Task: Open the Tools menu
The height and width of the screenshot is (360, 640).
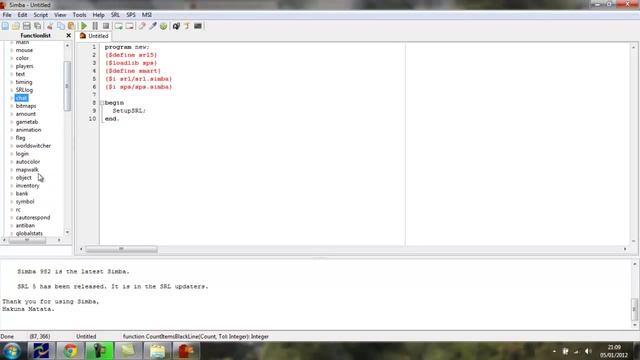Action: click(x=79, y=15)
